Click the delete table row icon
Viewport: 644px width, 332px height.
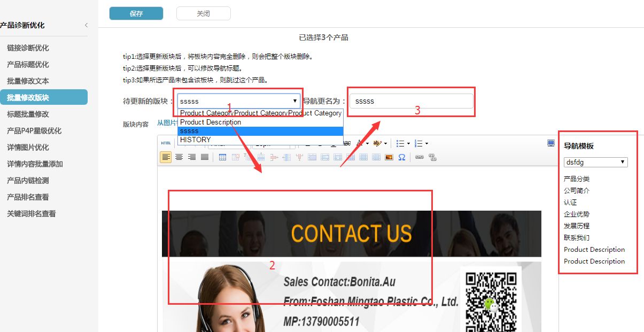(x=274, y=157)
